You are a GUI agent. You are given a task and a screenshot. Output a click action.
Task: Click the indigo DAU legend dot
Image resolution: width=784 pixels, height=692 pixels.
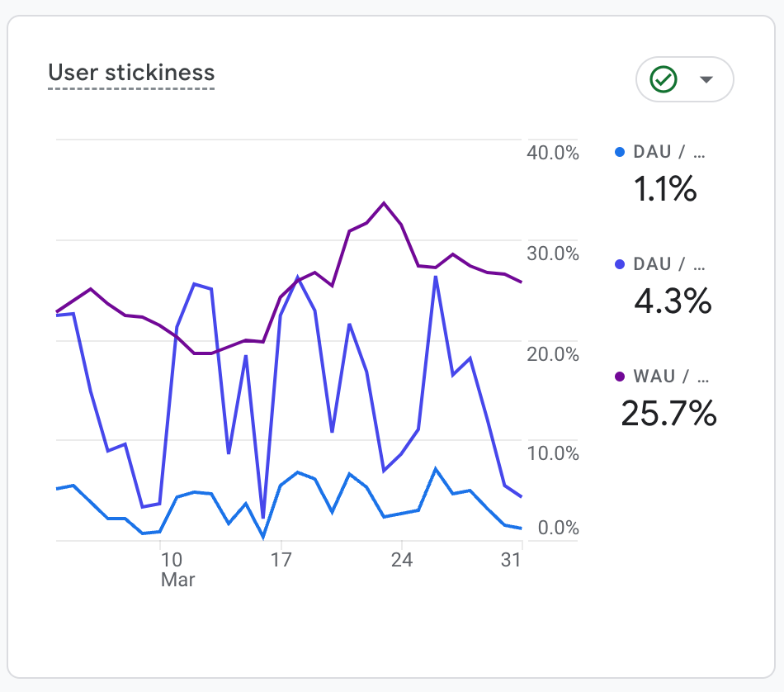click(621, 264)
